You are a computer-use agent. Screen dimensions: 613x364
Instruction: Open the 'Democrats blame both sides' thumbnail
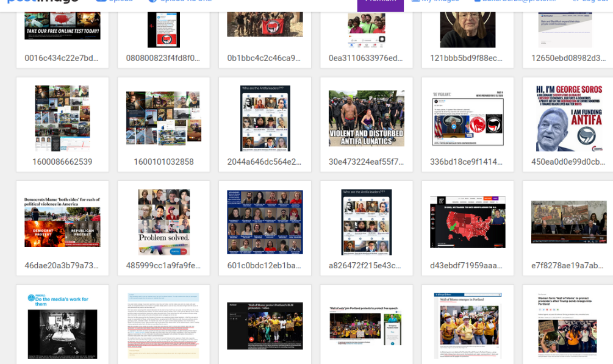[x=62, y=222]
